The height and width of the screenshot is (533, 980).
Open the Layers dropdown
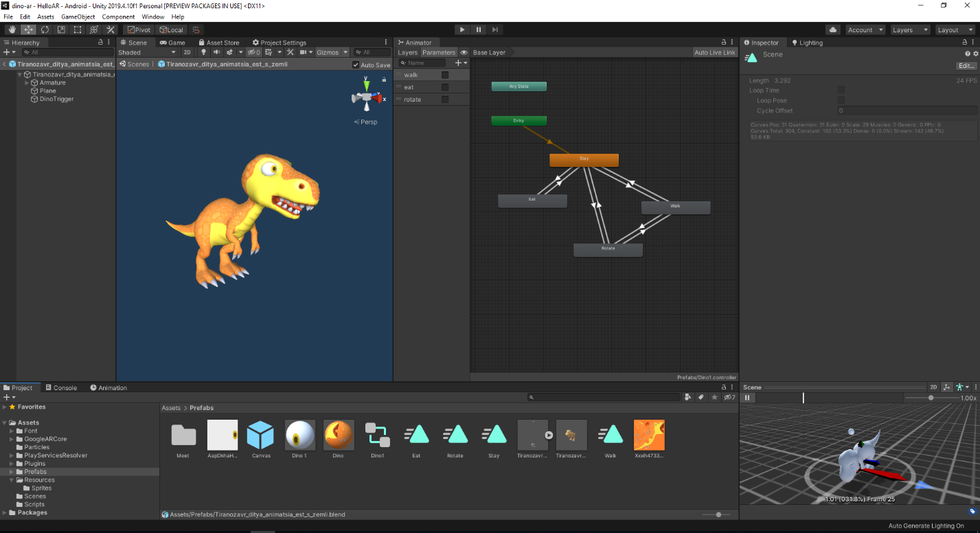pos(910,30)
